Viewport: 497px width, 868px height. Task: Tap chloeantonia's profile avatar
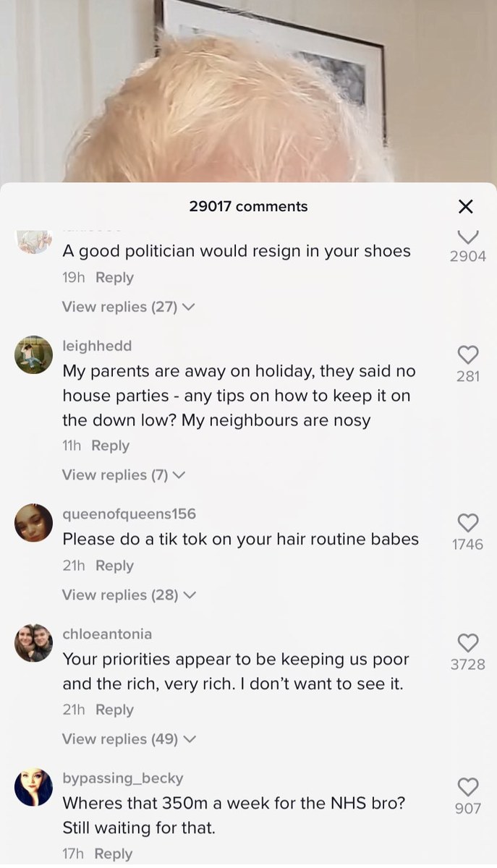pos(34,643)
